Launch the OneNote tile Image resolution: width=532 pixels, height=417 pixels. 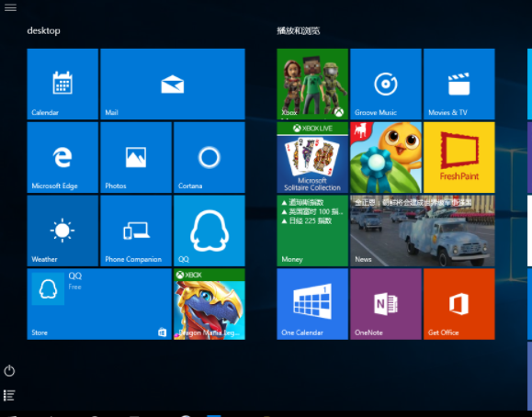(x=386, y=304)
